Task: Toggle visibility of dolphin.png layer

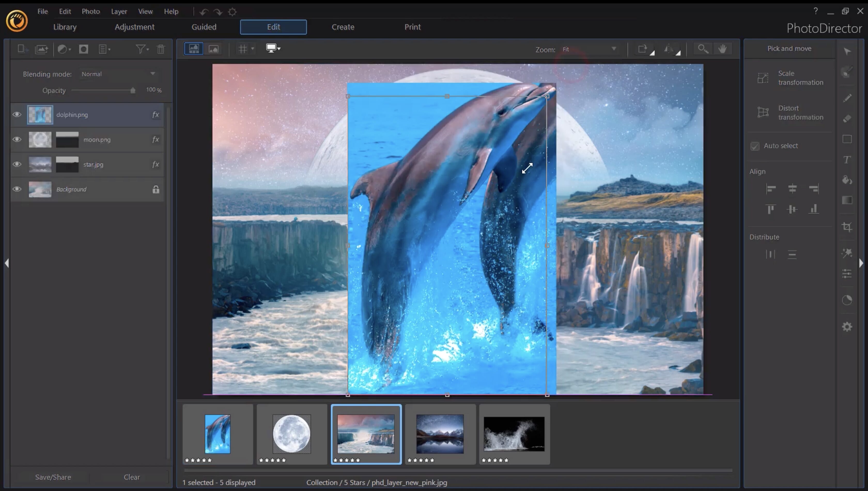Action: 16,114
